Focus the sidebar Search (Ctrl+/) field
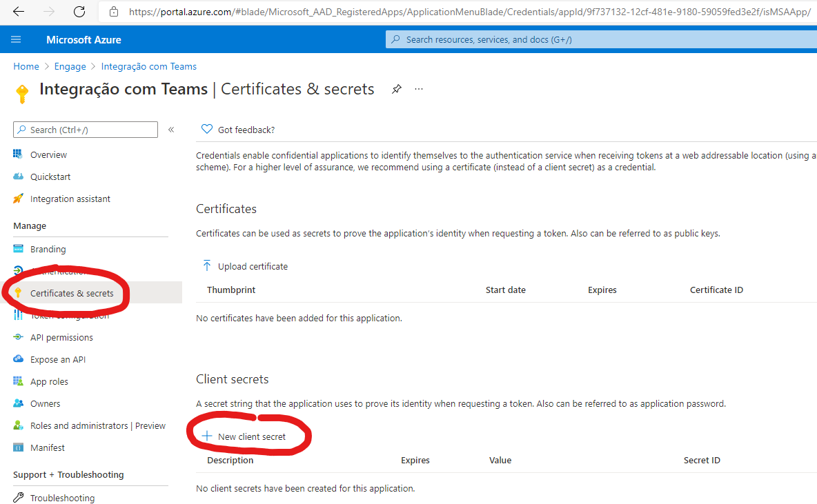The height and width of the screenshot is (504, 817). coord(86,130)
